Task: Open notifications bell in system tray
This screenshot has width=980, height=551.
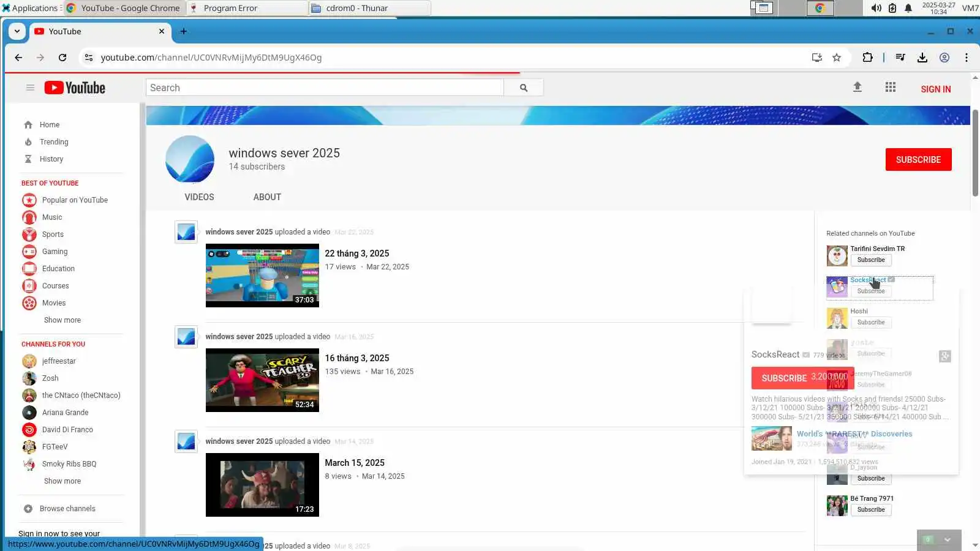Action: pos(908,8)
